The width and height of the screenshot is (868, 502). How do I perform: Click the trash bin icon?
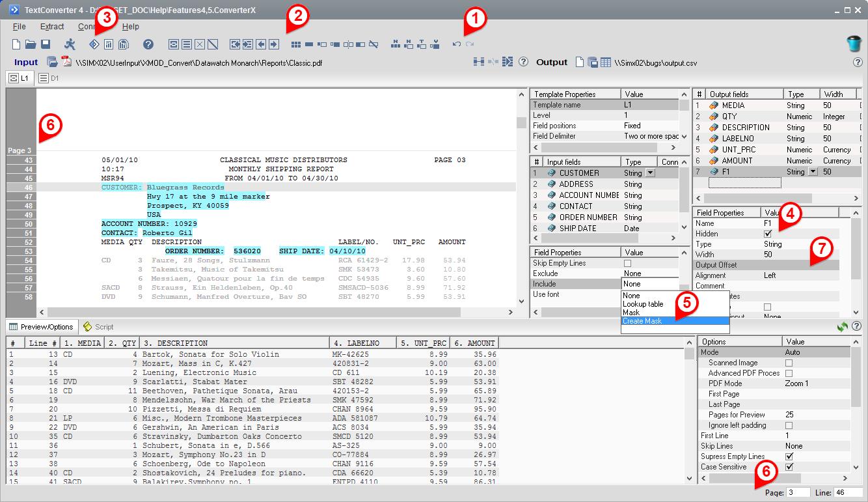[x=854, y=44]
